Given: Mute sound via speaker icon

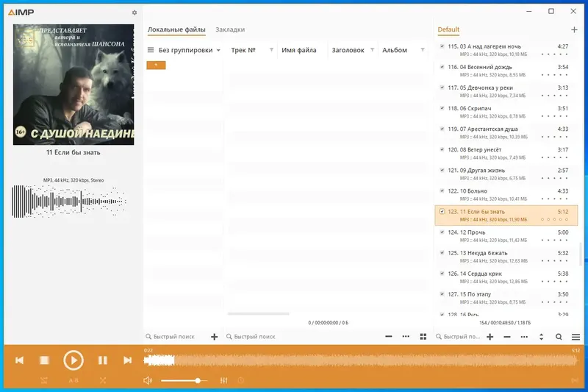Looking at the screenshot, I should point(148,380).
